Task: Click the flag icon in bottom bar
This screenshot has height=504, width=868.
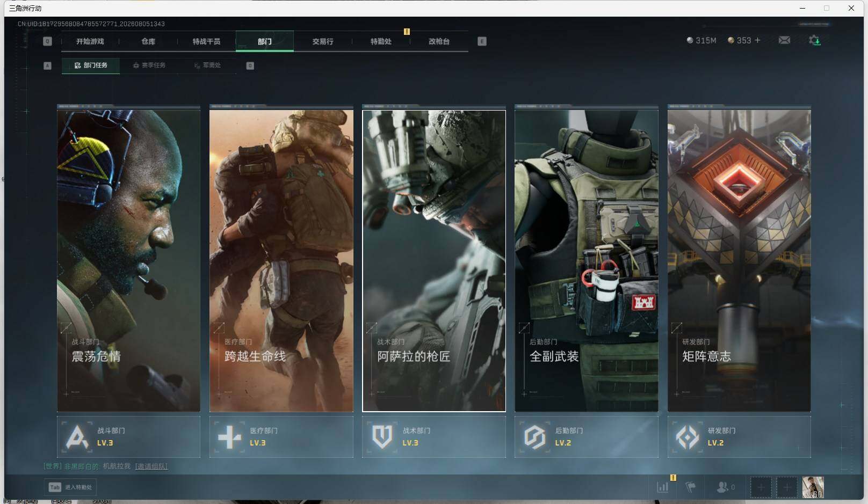Action: click(x=691, y=487)
